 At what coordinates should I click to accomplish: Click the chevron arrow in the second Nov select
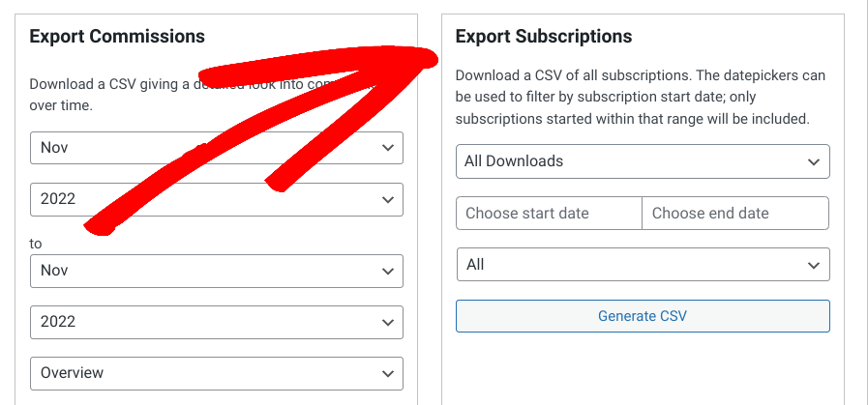point(387,271)
